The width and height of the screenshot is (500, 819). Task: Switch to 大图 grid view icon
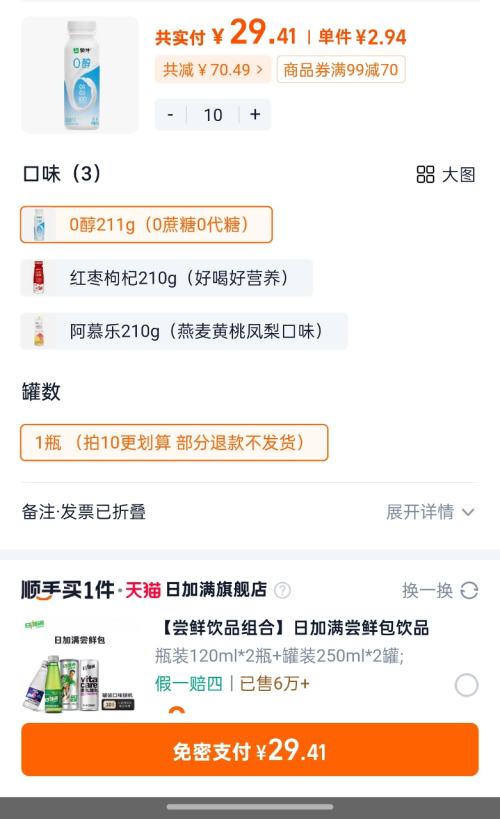(425, 174)
